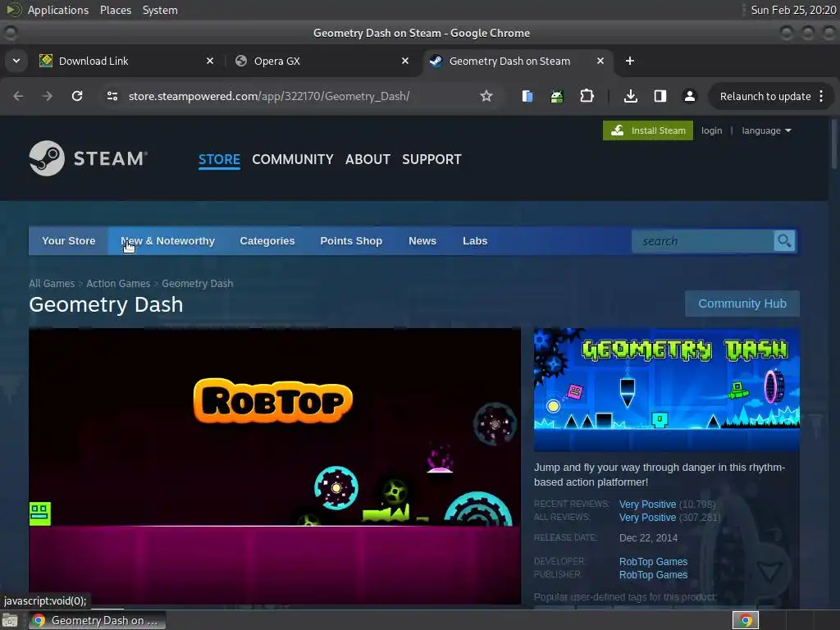Open New & Noteworthy store menu
The width and height of the screenshot is (840, 630).
(167, 241)
